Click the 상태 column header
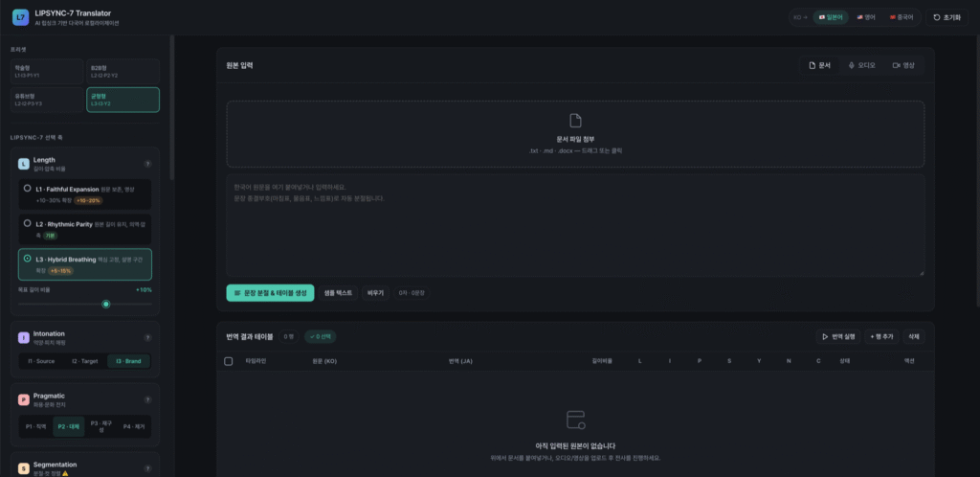Screen dimensions: 980x477 click(844, 361)
